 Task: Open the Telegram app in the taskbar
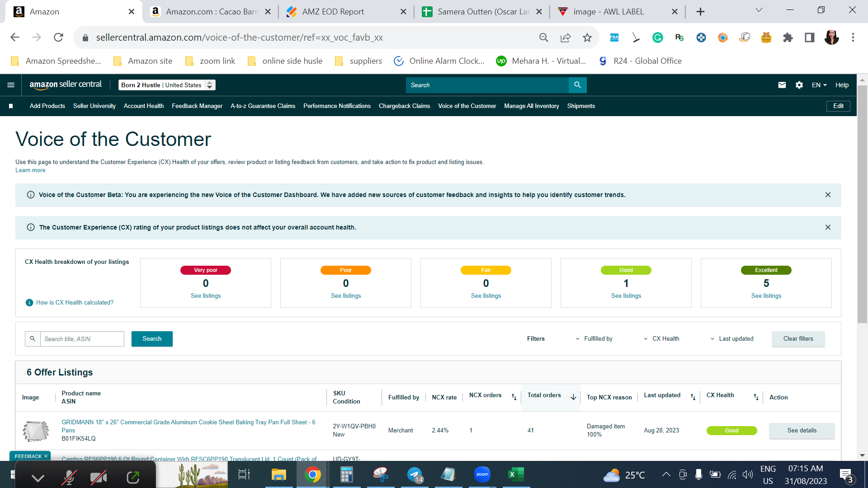415,474
